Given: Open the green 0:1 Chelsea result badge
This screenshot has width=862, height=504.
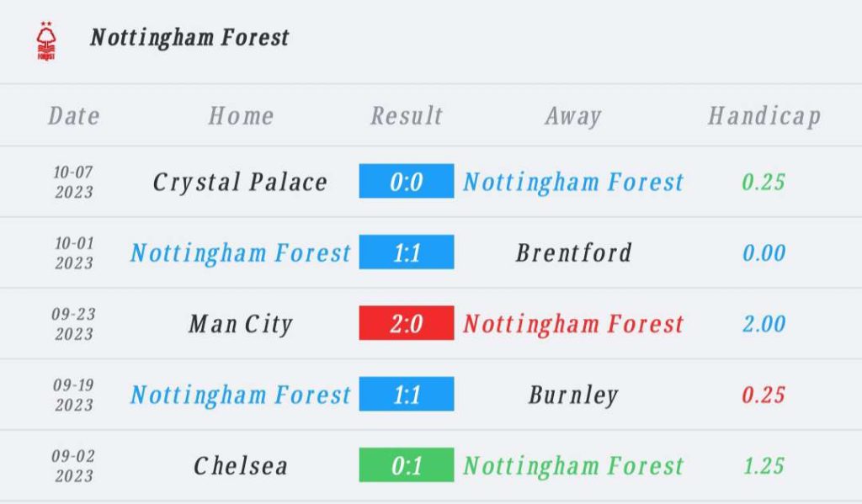Looking at the screenshot, I should point(407,465).
